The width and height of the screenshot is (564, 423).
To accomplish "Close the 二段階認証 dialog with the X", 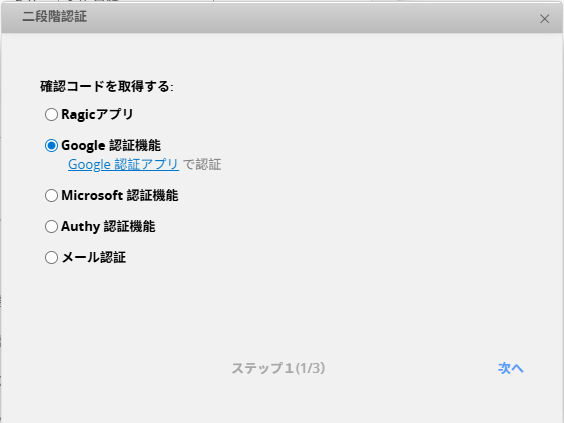I will (545, 19).
